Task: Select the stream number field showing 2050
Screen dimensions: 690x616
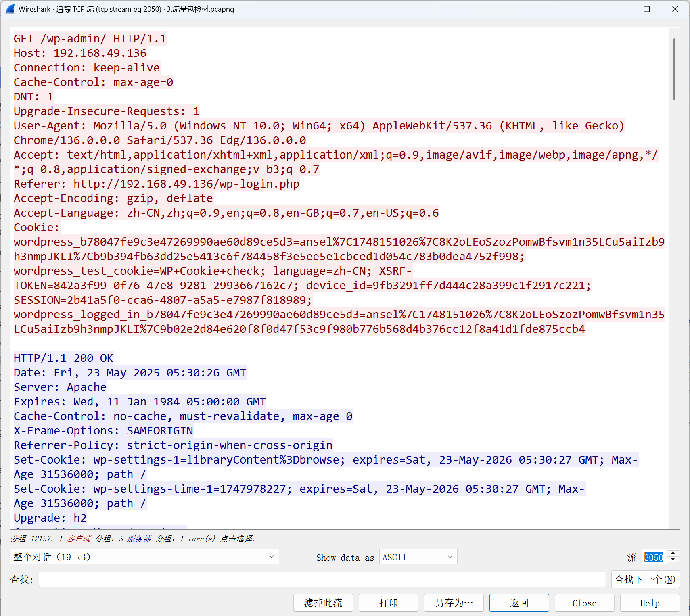Action: click(x=654, y=557)
